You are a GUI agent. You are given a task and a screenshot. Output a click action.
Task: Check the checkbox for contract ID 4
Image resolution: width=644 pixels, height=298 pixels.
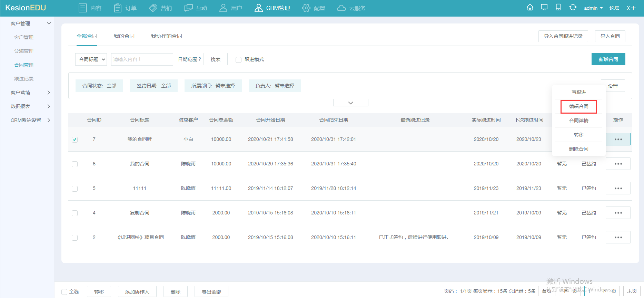pos(75,213)
